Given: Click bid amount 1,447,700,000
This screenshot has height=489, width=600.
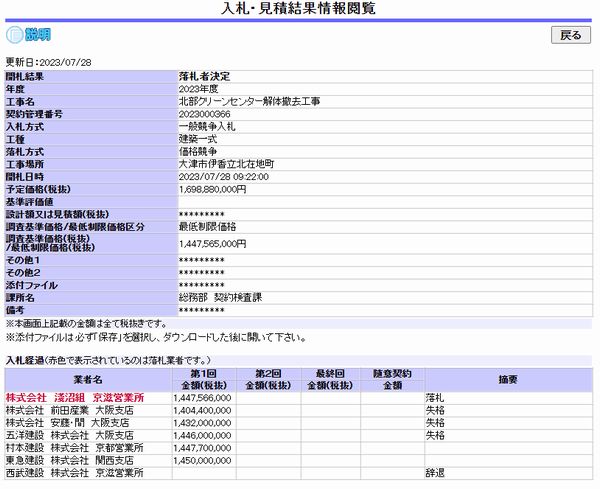Looking at the screenshot, I should pyautogui.click(x=202, y=448).
